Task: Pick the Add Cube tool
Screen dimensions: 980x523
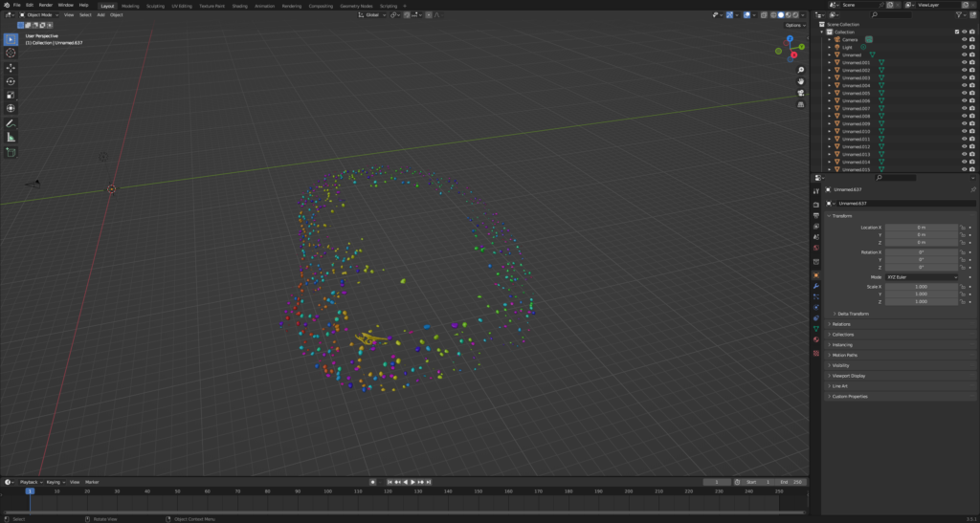Action: [x=11, y=151]
